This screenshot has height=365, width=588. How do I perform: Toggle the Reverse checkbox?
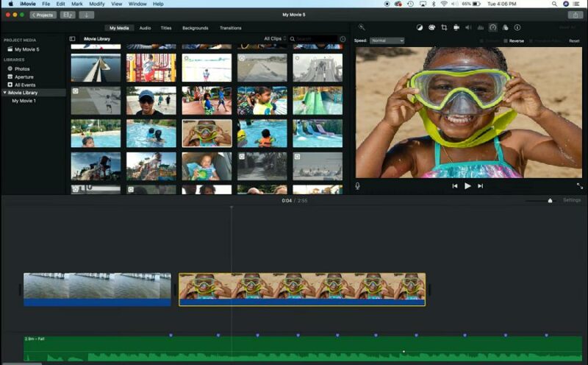pos(506,41)
